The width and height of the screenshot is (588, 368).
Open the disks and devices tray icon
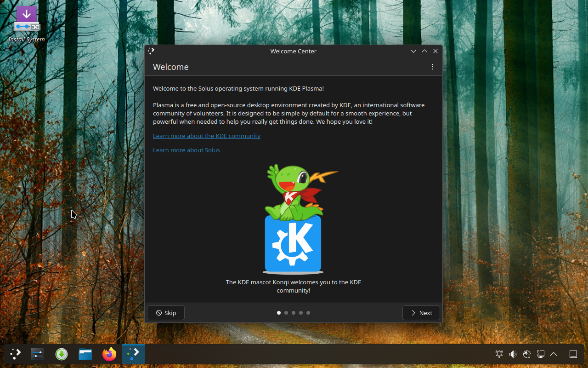pyautogui.click(x=527, y=354)
